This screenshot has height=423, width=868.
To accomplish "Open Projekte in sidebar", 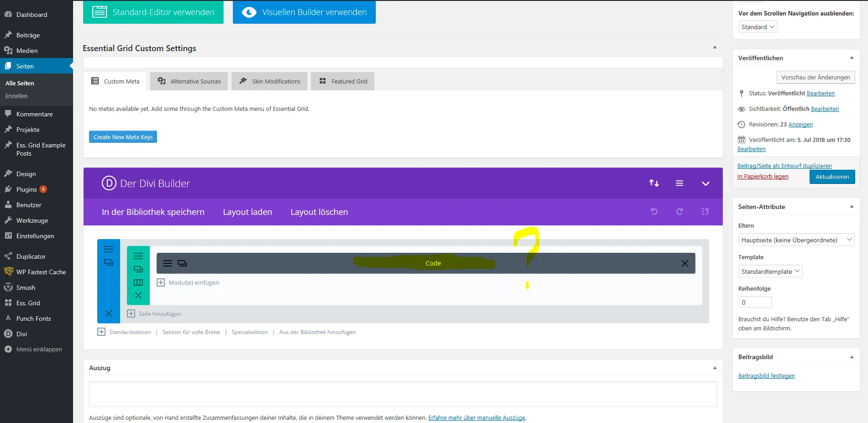I will (x=37, y=130).
